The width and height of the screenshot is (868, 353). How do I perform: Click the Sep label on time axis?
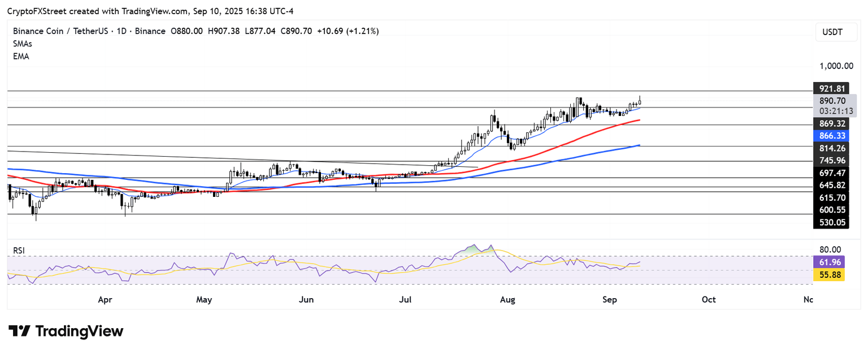pyautogui.click(x=608, y=299)
